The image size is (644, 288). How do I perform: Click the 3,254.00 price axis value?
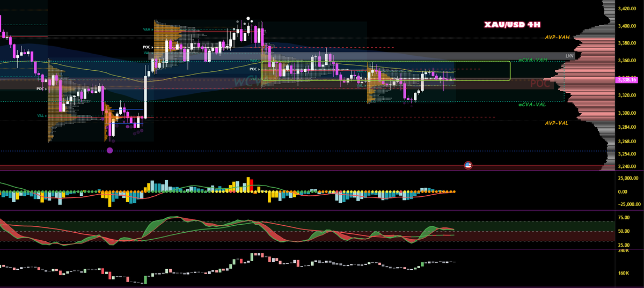click(x=627, y=153)
